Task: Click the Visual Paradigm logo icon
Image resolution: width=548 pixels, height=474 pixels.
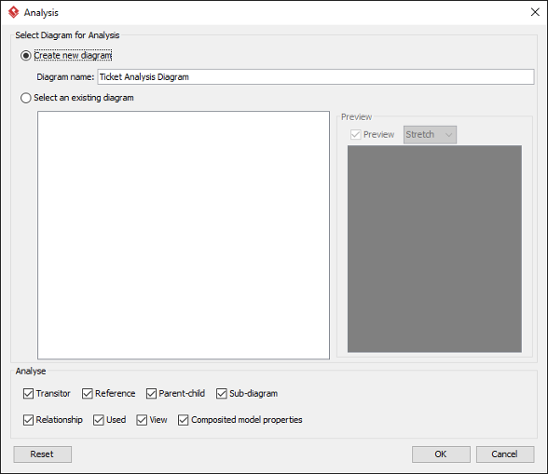Action: click(14, 12)
